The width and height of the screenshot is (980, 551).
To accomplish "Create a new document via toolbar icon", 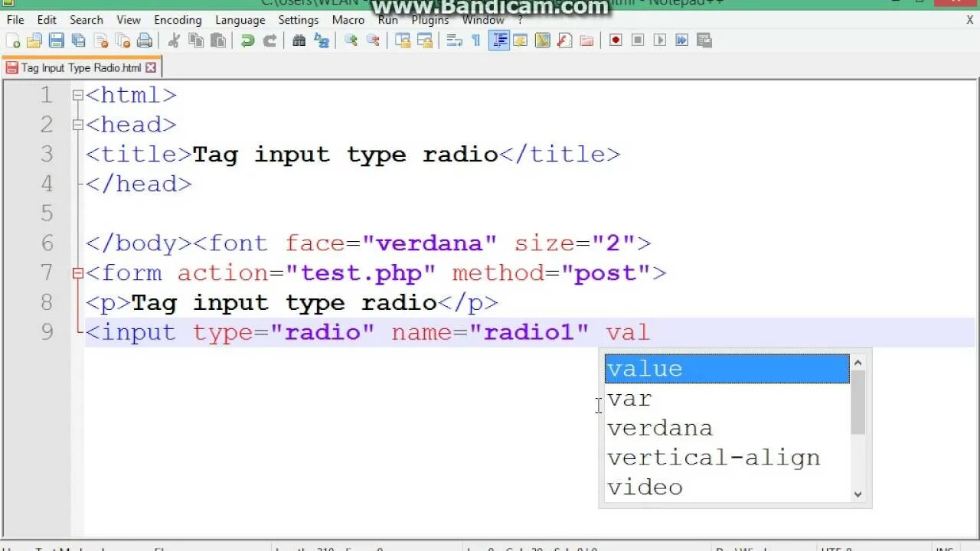I will 13,41.
